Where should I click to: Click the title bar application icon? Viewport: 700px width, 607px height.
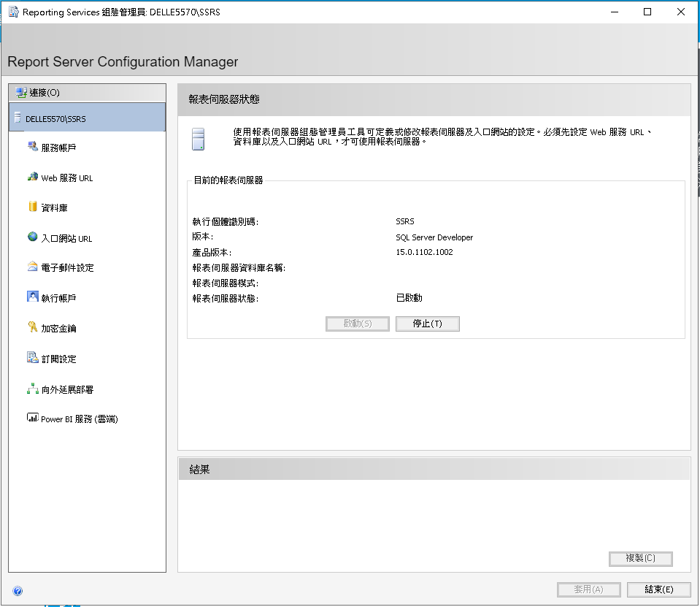pos(14,12)
